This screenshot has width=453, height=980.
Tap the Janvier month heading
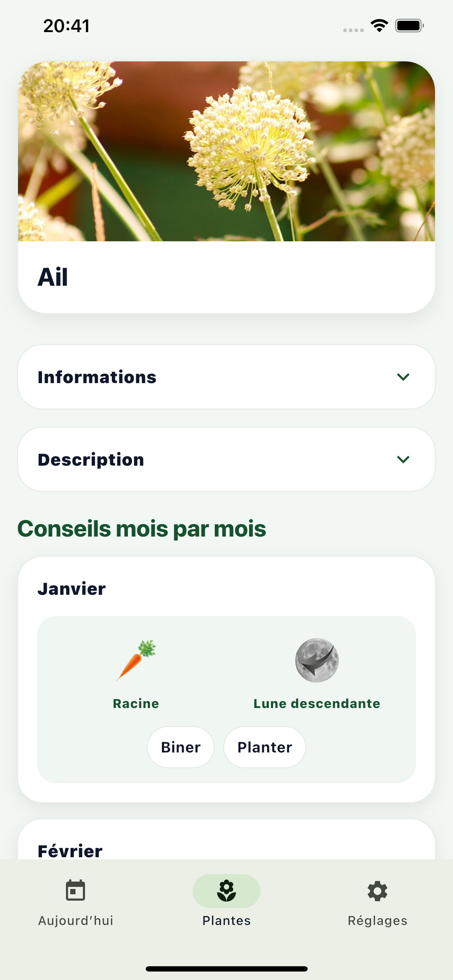point(72,588)
